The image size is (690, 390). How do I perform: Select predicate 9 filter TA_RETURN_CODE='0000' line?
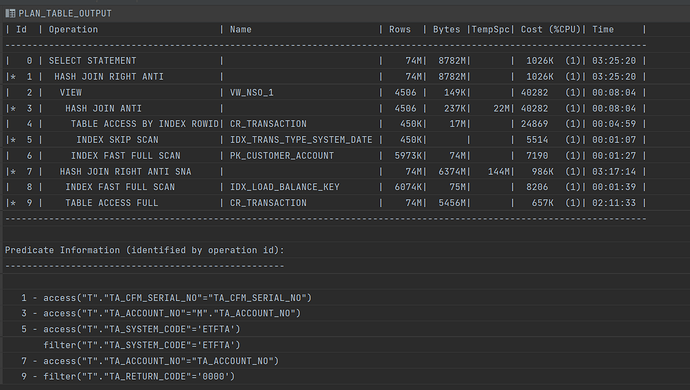tap(128, 377)
